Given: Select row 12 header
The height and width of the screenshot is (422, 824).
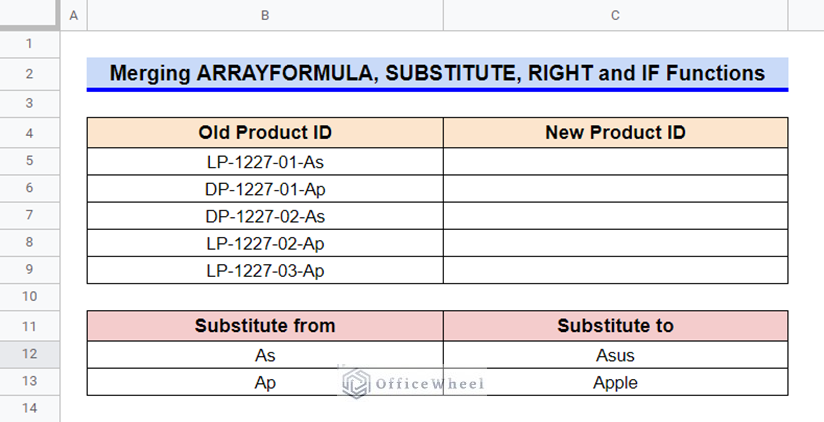Looking at the screenshot, I should 29,354.
